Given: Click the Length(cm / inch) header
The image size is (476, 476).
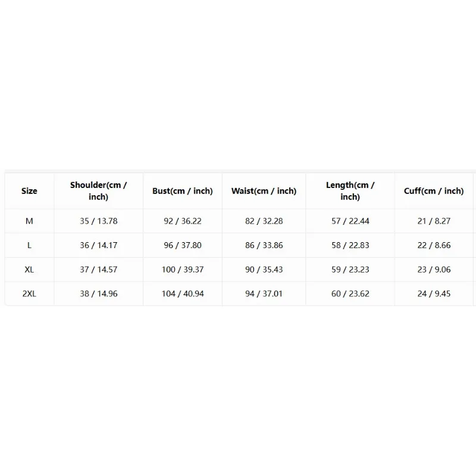Looking at the screenshot, I should point(350,191).
